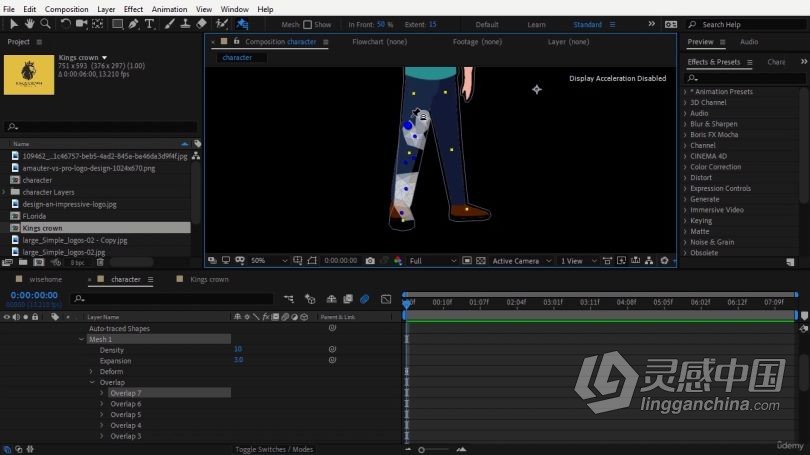The height and width of the screenshot is (455, 810).
Task: Open the Composition menu
Action: [x=66, y=9]
